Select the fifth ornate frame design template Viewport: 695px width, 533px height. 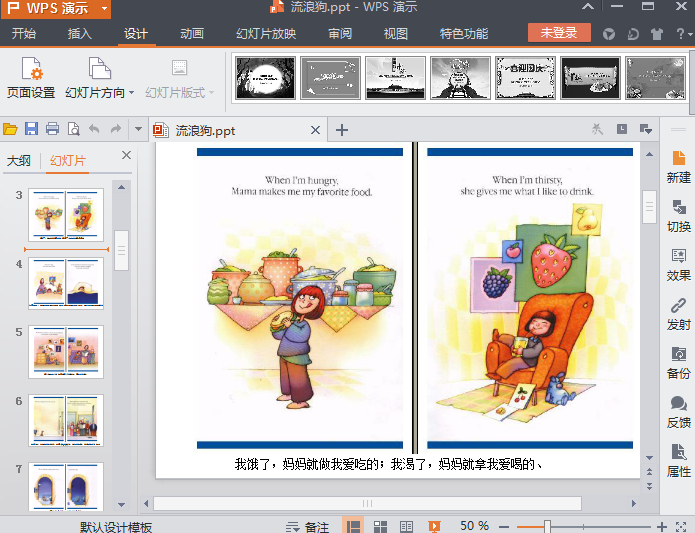click(525, 78)
